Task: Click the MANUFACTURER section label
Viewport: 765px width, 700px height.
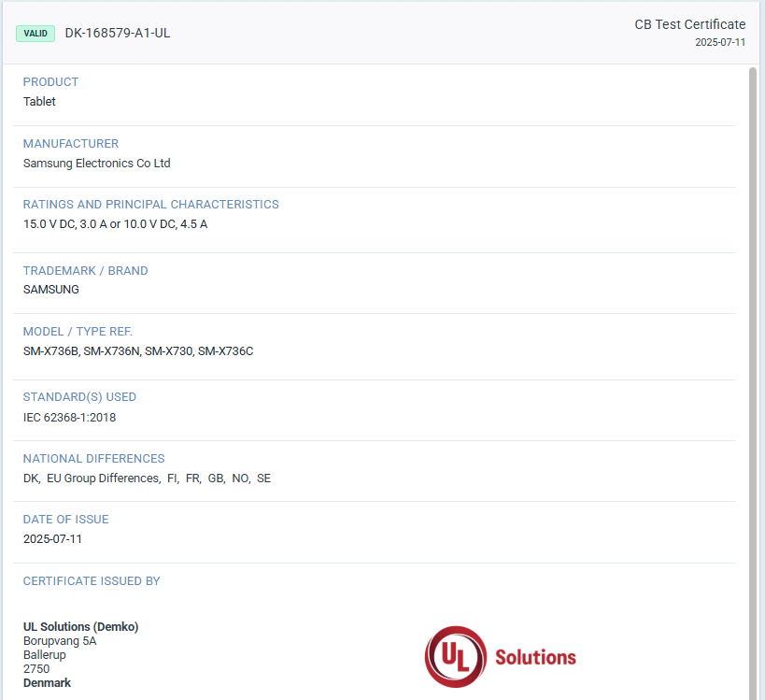Action: tap(71, 144)
